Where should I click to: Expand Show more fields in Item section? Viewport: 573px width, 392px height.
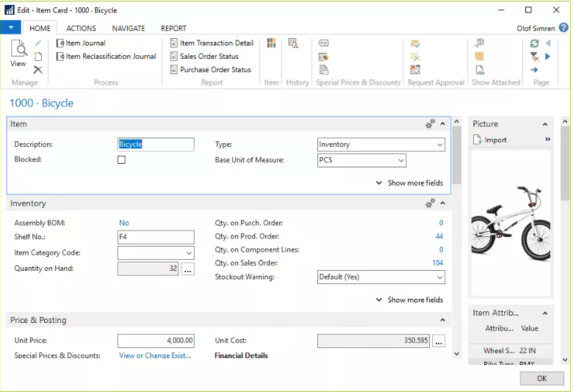click(x=410, y=183)
